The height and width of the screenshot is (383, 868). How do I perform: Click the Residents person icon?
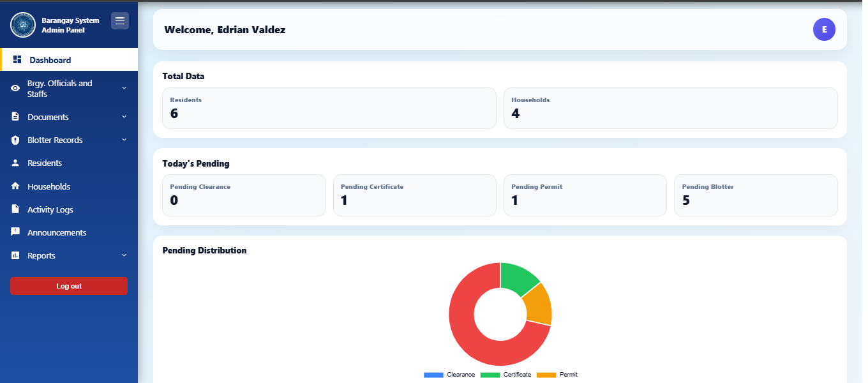click(15, 163)
